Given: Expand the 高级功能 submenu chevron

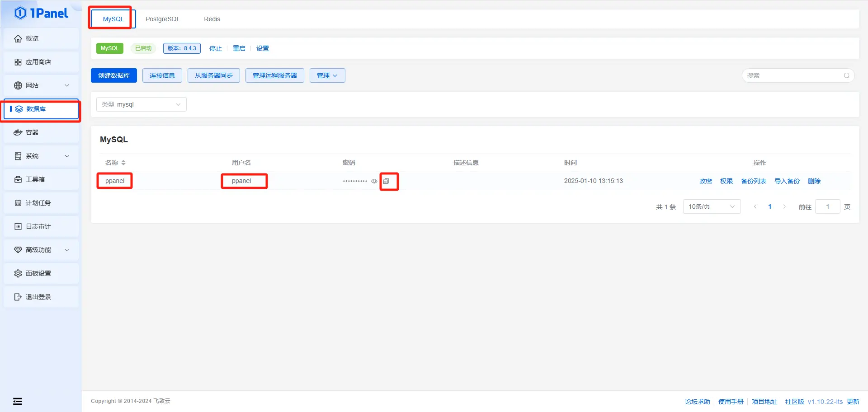Looking at the screenshot, I should click(x=67, y=250).
